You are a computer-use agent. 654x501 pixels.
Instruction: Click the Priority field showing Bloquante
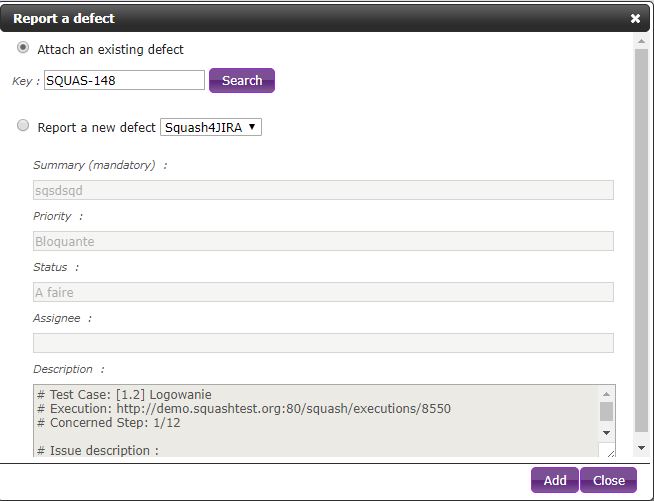pos(323,241)
